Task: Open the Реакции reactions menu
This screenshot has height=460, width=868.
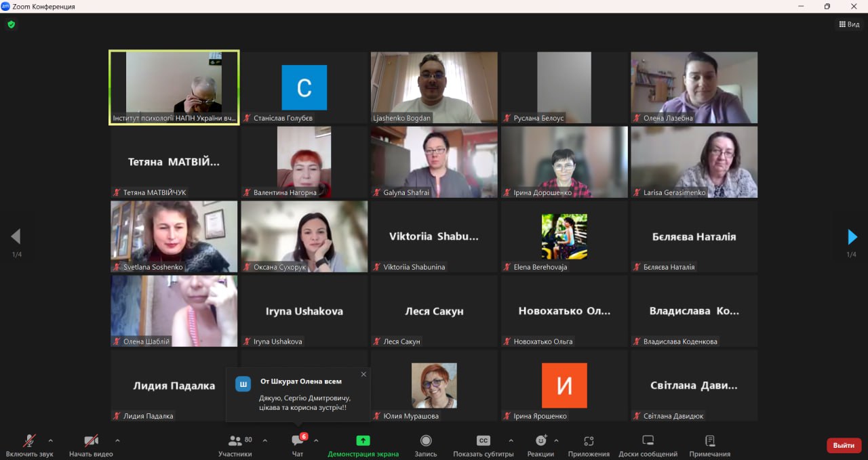Action: [540, 444]
